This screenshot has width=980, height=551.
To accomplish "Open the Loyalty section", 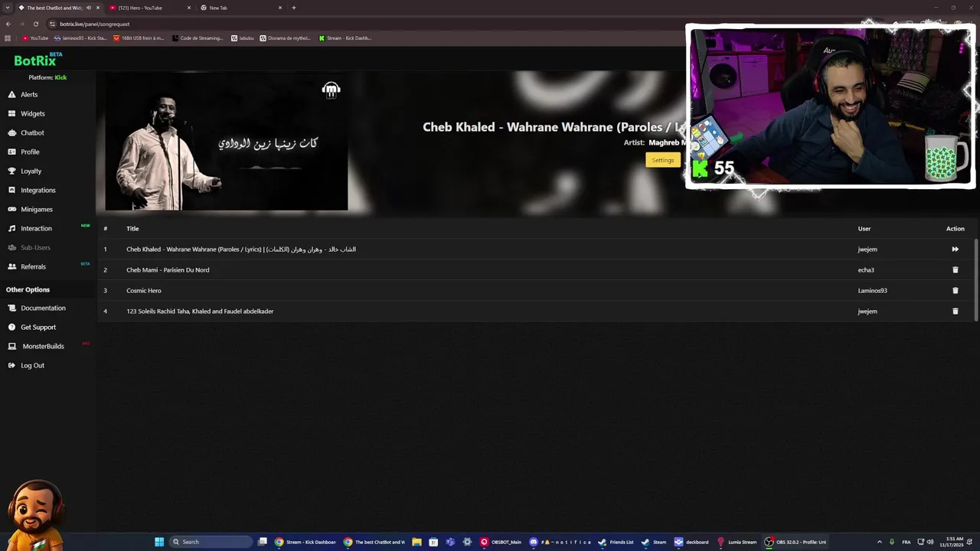I will [24, 171].
